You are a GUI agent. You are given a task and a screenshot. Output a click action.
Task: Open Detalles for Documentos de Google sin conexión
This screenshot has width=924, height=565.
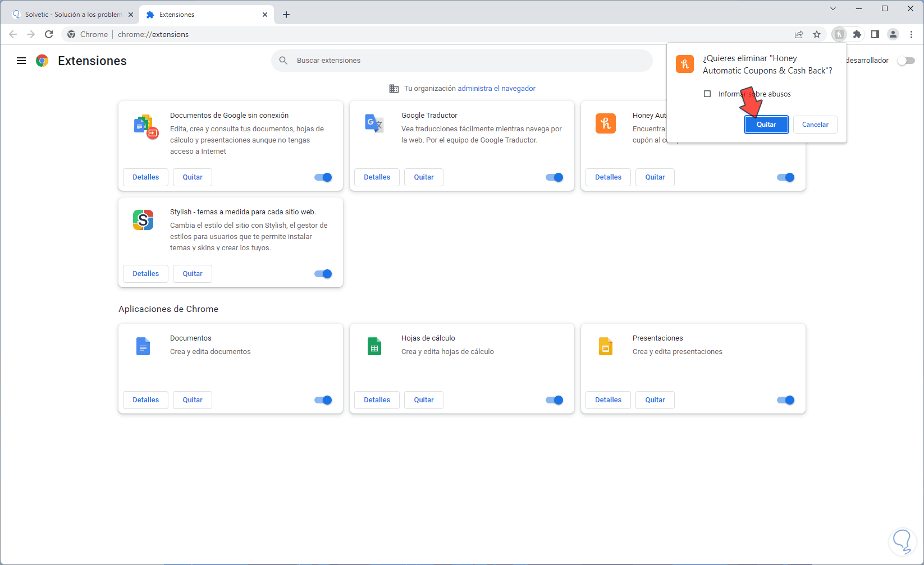click(146, 177)
